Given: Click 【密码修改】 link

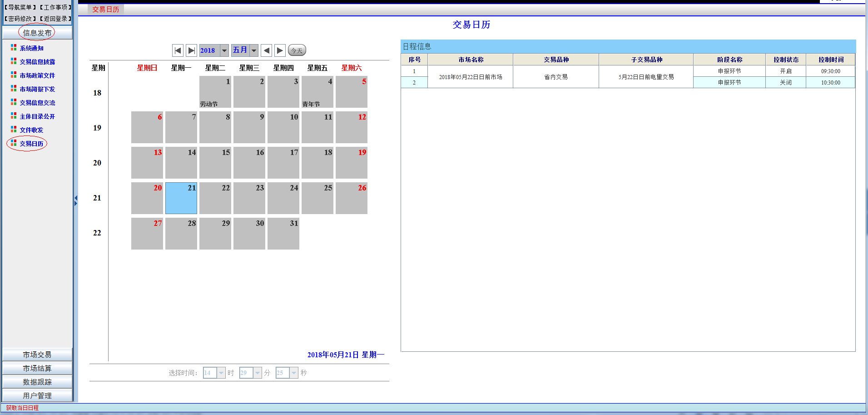Looking at the screenshot, I should point(20,19).
